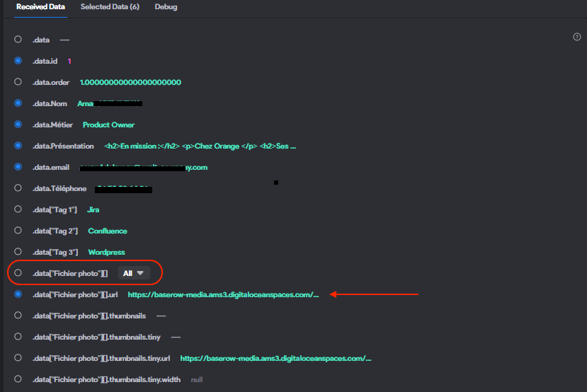Select the thumbnails.tiny radio button
The image size is (587, 392).
tap(18, 337)
